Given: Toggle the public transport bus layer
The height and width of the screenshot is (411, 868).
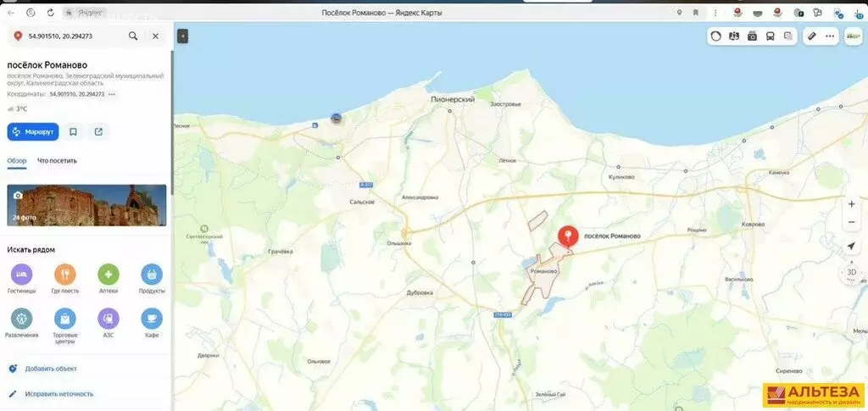Looking at the screenshot, I should [770, 36].
